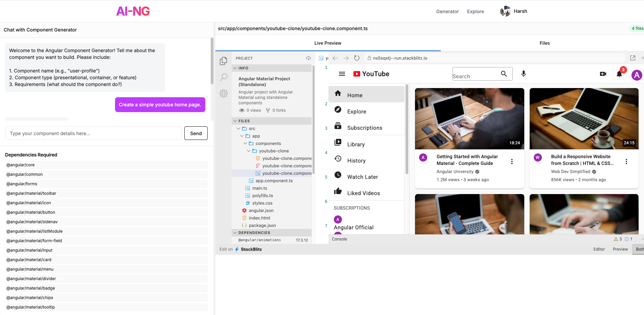
Task: Click the preview URL address bar
Action: click(494, 58)
